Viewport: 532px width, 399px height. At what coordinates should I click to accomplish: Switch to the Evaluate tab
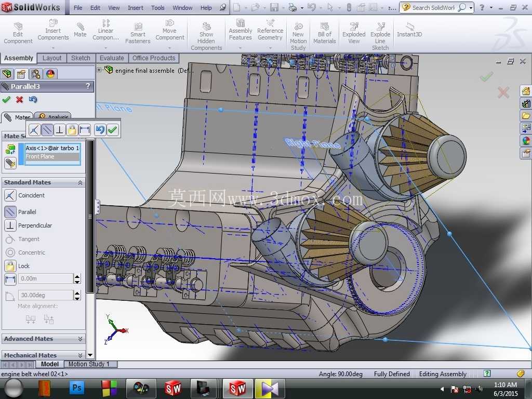click(x=112, y=58)
